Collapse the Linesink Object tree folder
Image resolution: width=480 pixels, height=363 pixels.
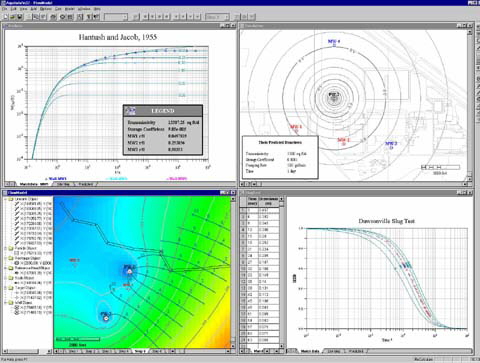[6, 199]
